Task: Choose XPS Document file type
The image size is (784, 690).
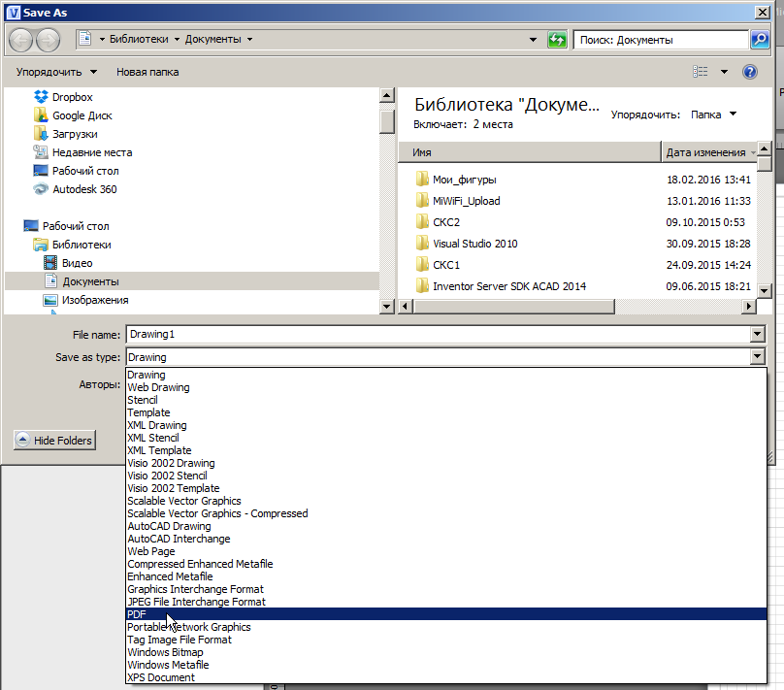Action: [446, 677]
